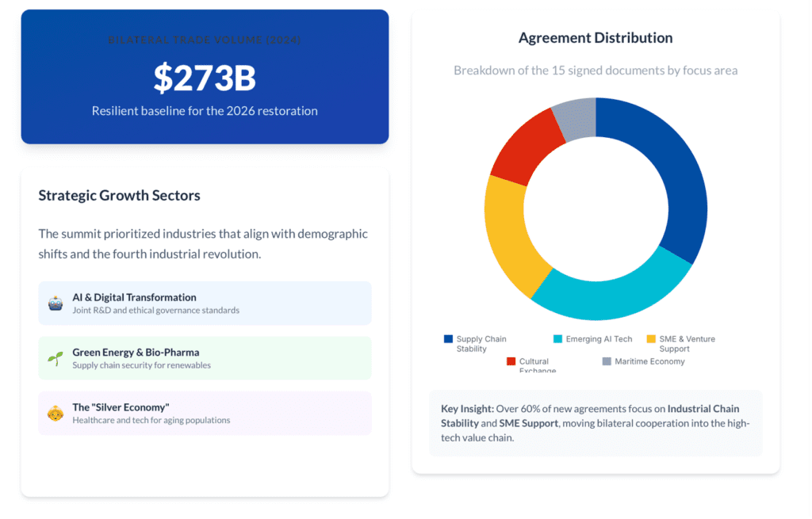This screenshot has height=519, width=812.
Task: Click the Key Insight summary box
Action: (596, 422)
